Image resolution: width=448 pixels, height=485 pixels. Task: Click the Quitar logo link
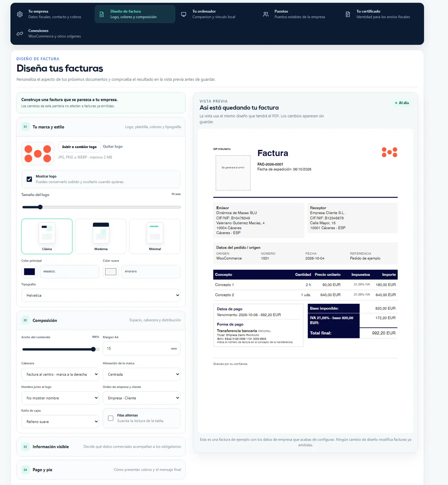[113, 146]
